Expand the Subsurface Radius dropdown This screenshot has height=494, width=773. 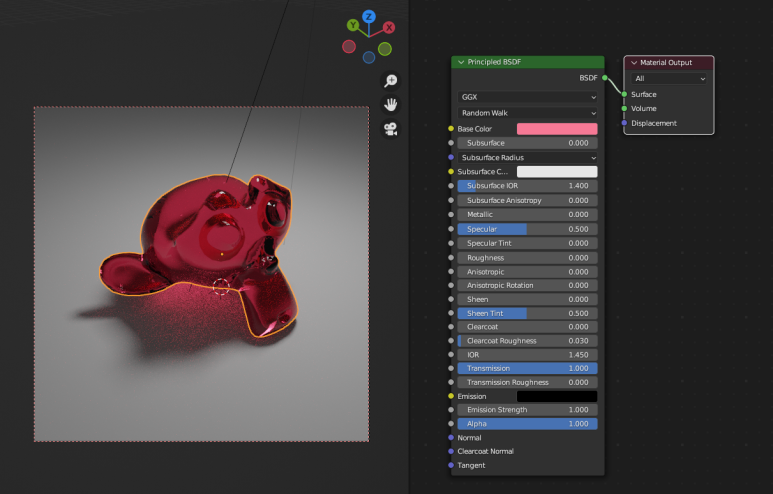tap(527, 158)
